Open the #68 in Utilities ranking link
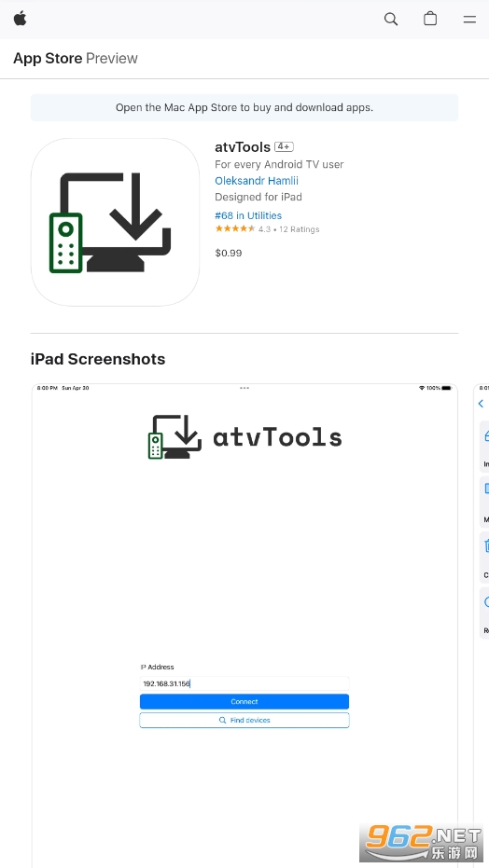Image resolution: width=489 pixels, height=868 pixels. point(248,215)
